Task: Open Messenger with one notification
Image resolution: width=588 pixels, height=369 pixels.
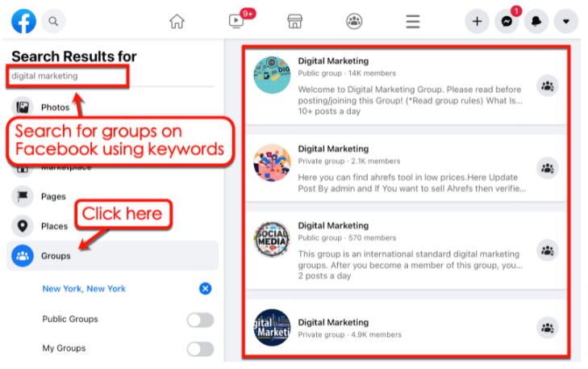Action: tap(507, 21)
